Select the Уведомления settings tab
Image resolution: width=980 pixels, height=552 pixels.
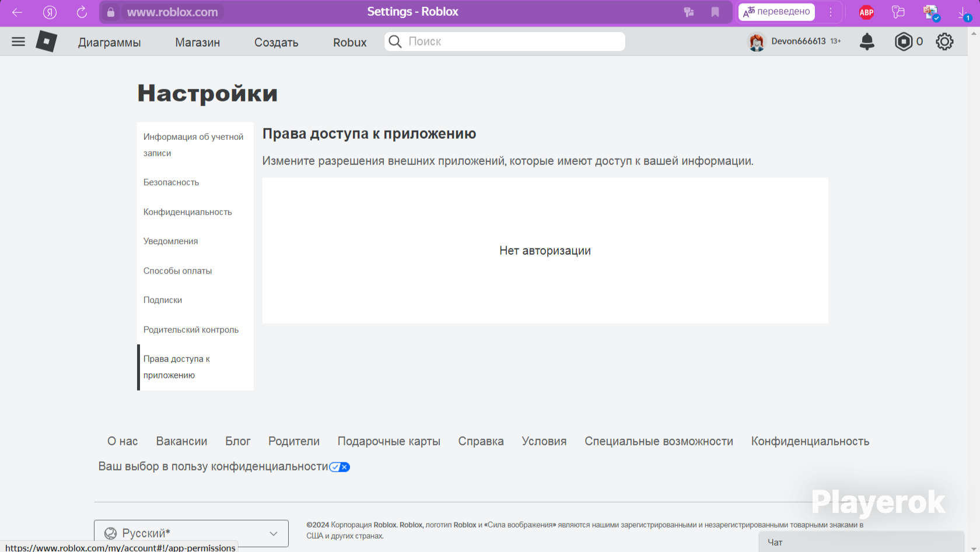click(x=195, y=241)
